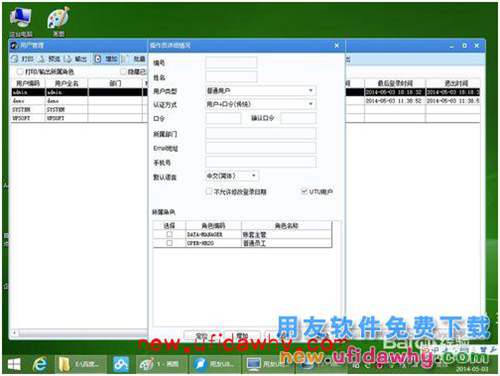The height and width of the screenshot is (376, 500).
Task: Click the 部门 column header
Action: tap(115, 83)
